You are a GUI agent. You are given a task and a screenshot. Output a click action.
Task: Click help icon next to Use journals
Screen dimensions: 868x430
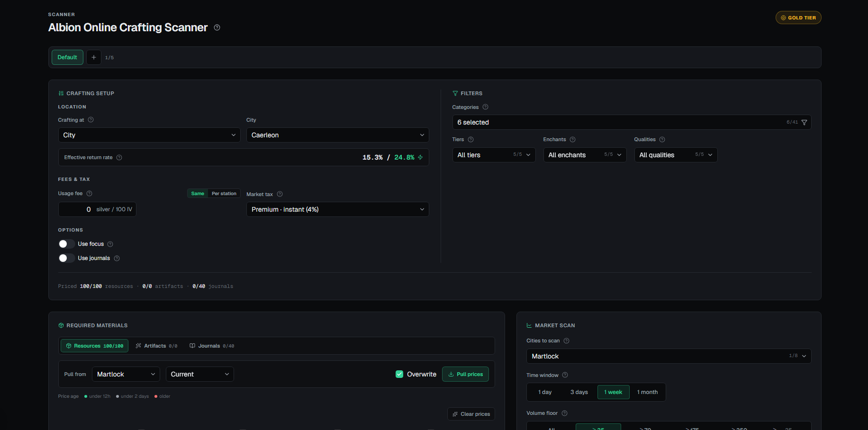117,259
